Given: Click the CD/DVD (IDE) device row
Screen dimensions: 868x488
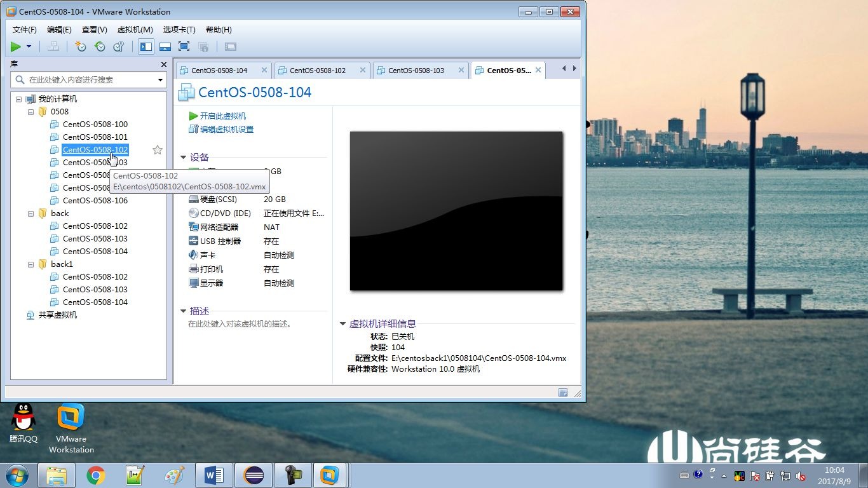Looking at the screenshot, I should tap(257, 213).
